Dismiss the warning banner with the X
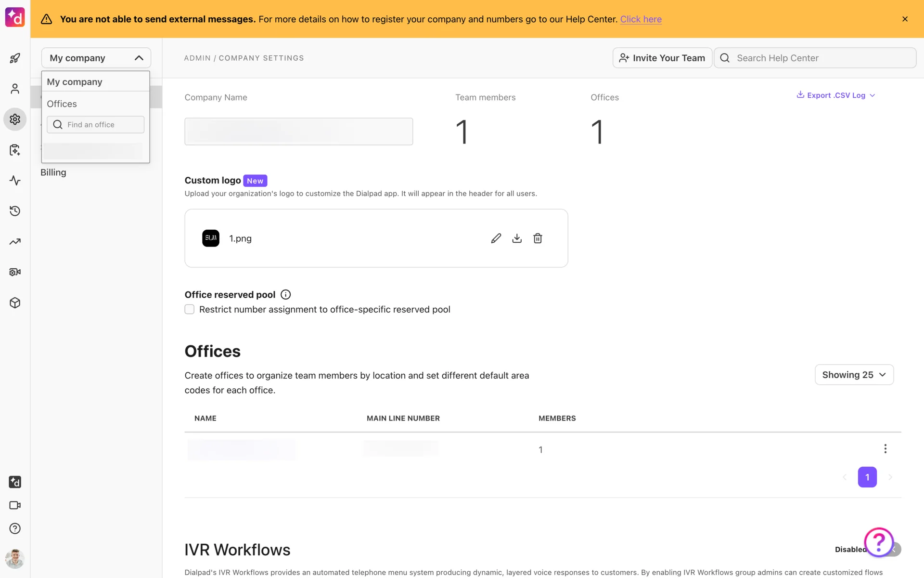The image size is (924, 578). point(905,19)
